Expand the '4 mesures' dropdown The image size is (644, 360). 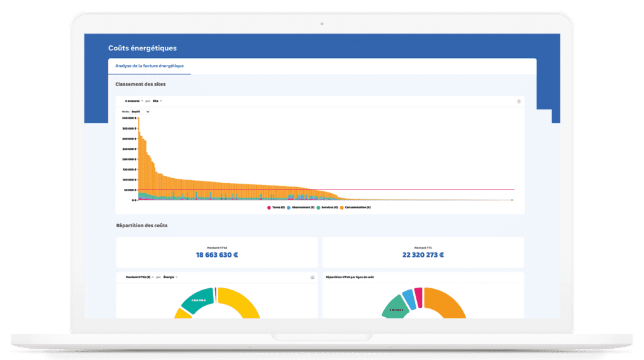pyautogui.click(x=134, y=101)
